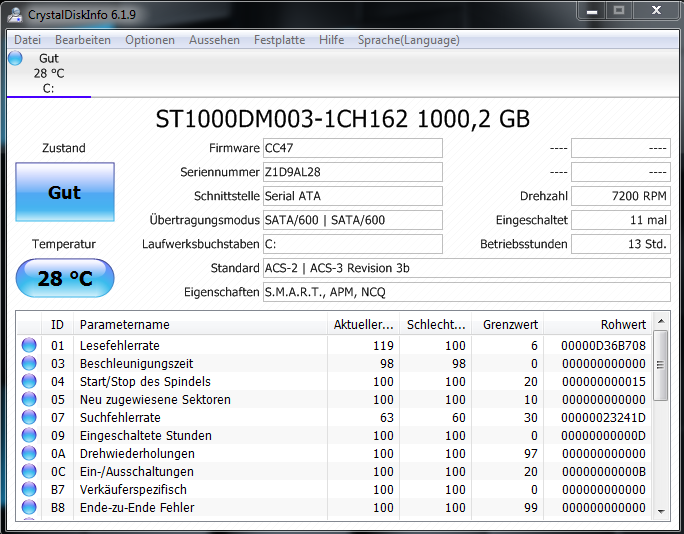Minimize the CrystalDiskInfo window
684x534 pixels.
pyautogui.click(x=592, y=11)
